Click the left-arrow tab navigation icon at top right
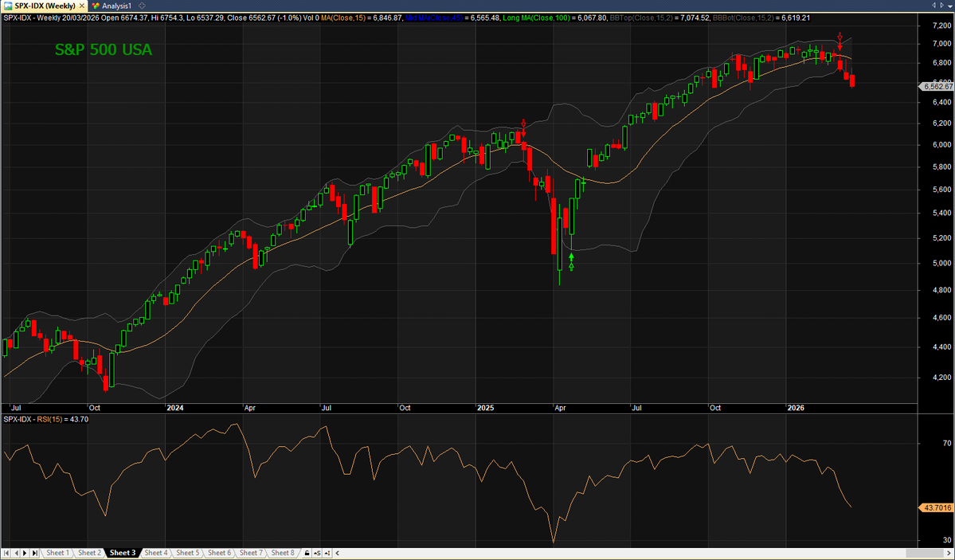955x560 pixels. click(933, 6)
